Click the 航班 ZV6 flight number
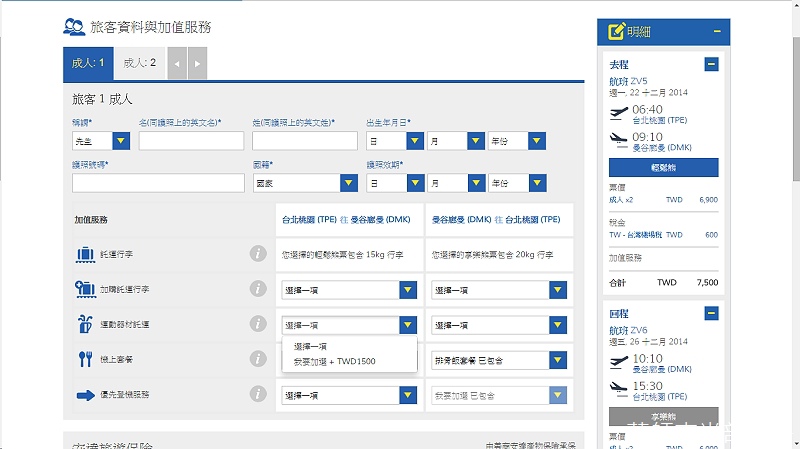This screenshot has height=449, width=800. (x=628, y=330)
